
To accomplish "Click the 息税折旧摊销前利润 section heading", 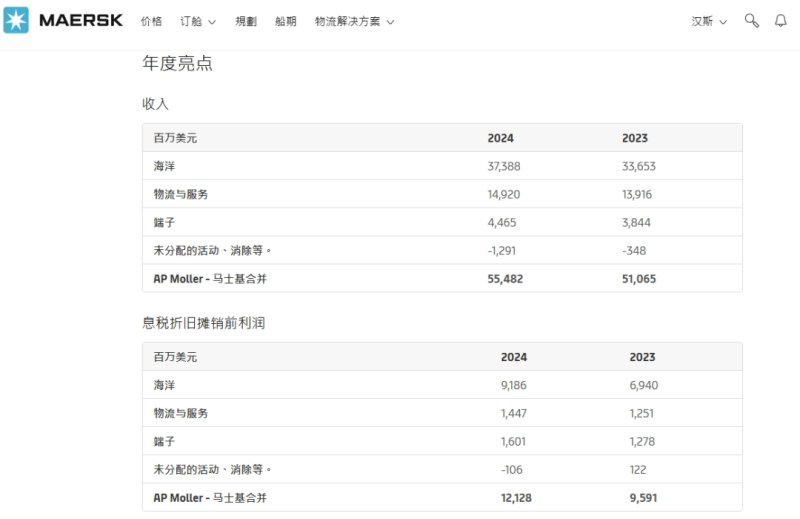I will [x=203, y=323].
